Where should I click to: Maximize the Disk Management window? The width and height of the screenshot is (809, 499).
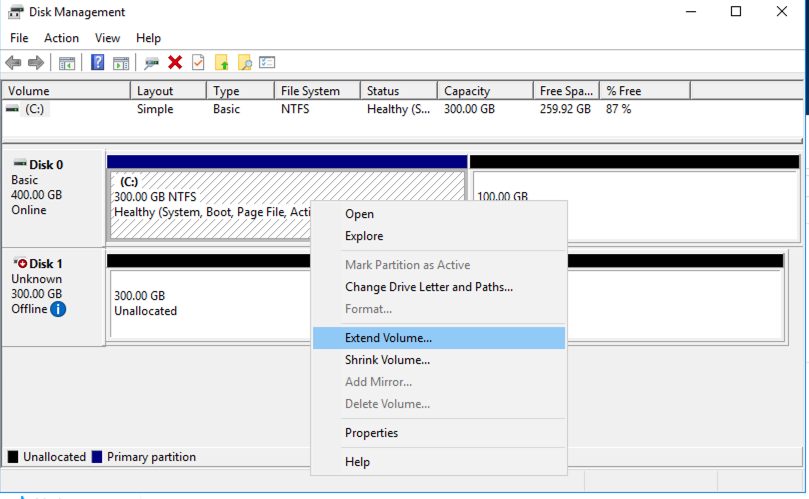click(x=736, y=11)
